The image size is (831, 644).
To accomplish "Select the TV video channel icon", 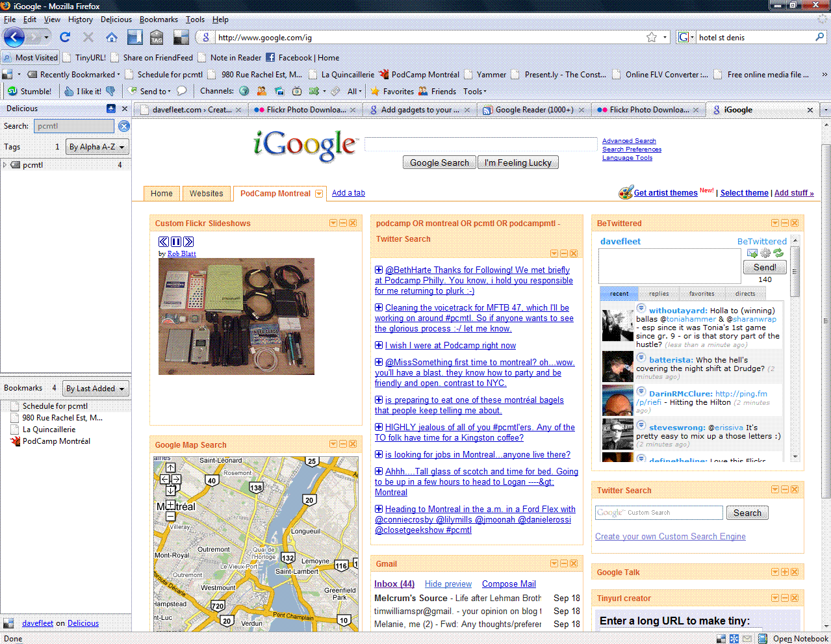I will (297, 91).
